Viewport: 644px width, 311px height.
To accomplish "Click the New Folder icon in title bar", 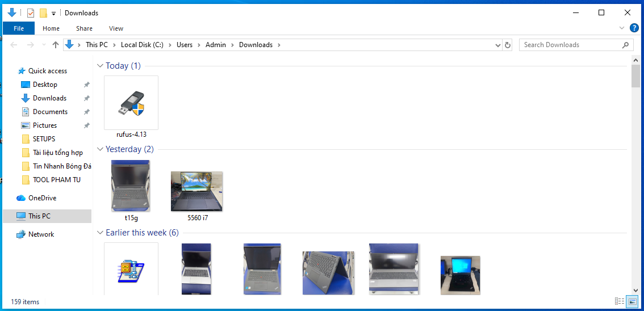I will pyautogui.click(x=43, y=12).
